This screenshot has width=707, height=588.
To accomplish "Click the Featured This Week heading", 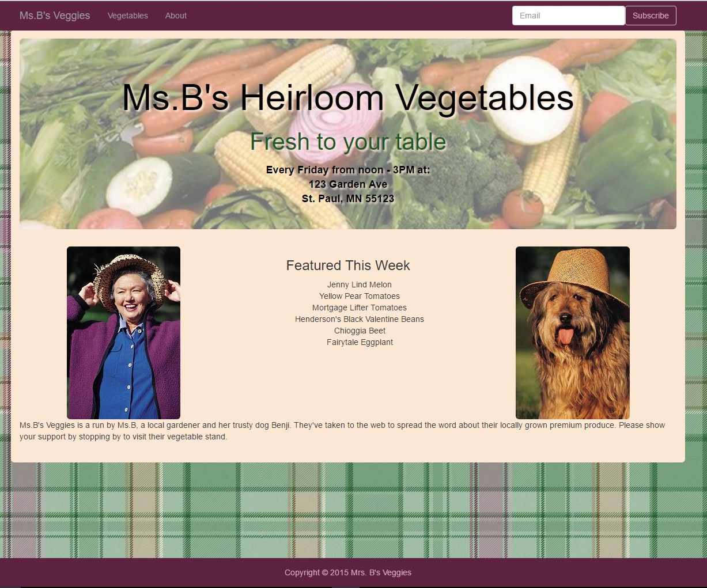I will click(348, 265).
